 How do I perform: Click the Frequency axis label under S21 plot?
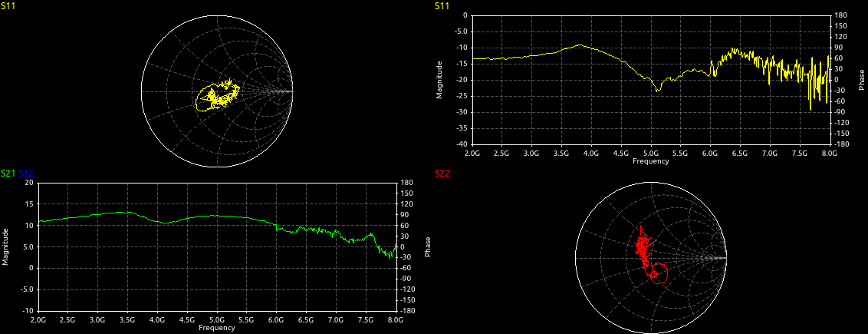point(216,328)
